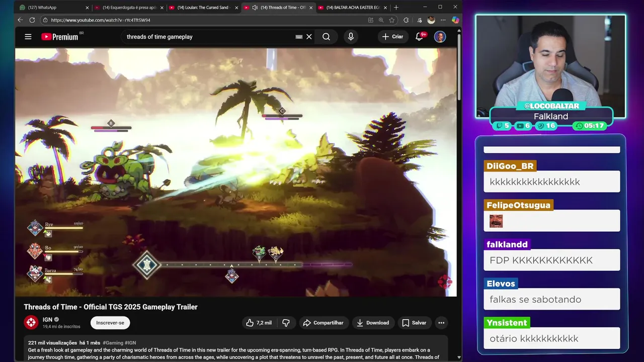Dislike the video

click(x=286, y=323)
